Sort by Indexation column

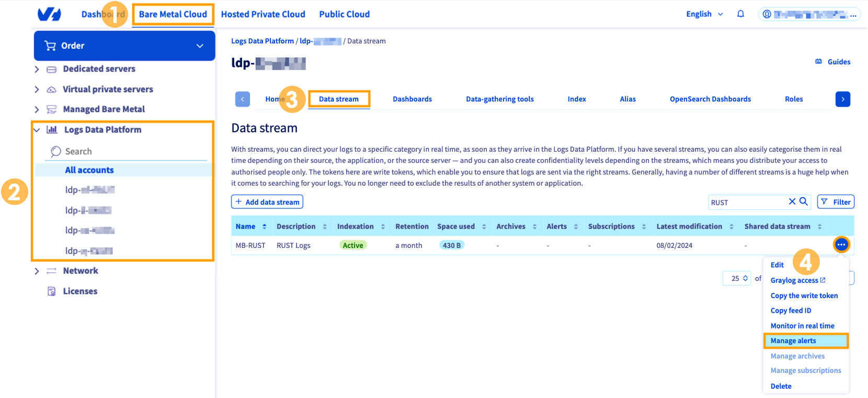tap(383, 226)
